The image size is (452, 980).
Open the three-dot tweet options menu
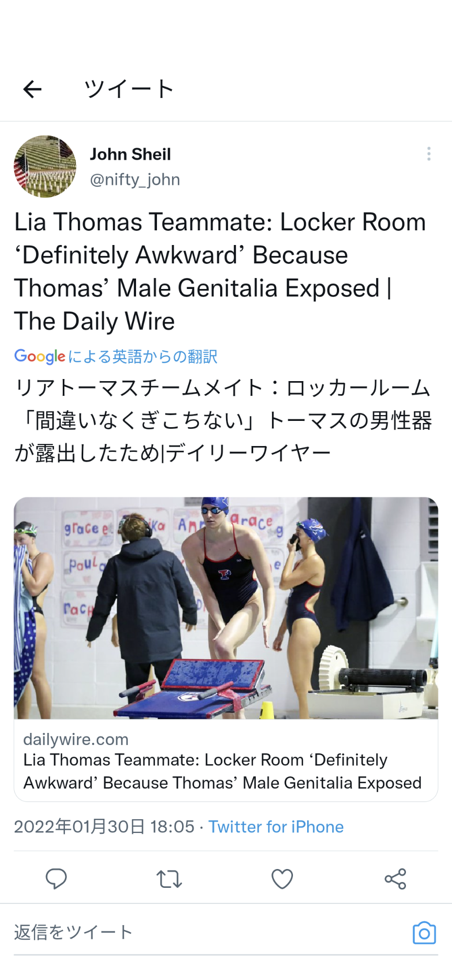click(x=429, y=154)
